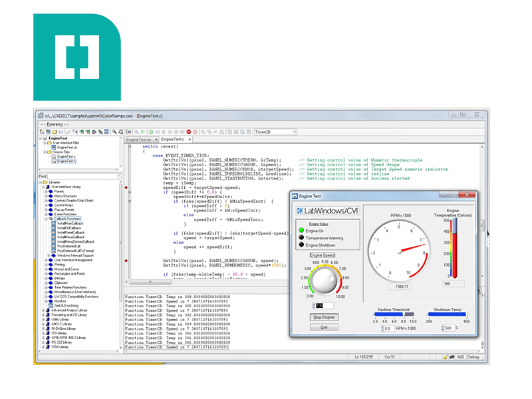Click the Callback Functions class icon

[x=51, y=218]
